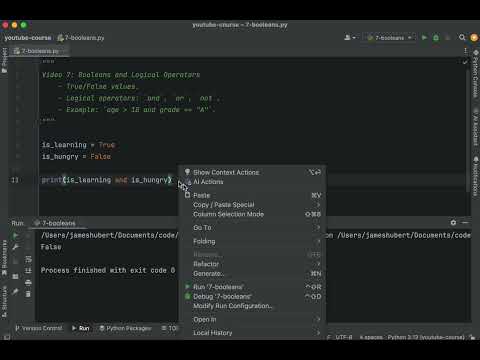480x360 pixels.
Task: Click the wrench settings icon in Run panel
Action: point(15,247)
